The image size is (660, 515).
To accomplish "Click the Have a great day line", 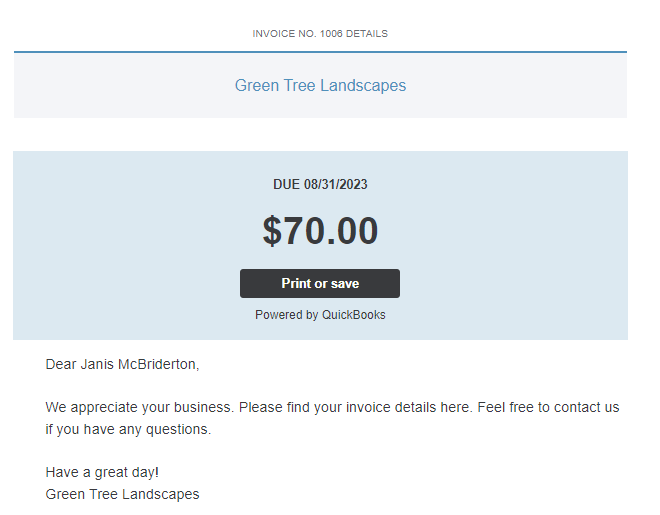I will click(x=102, y=472).
